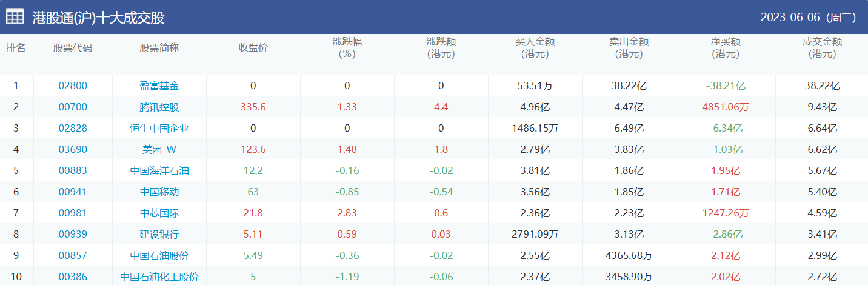The height and width of the screenshot is (285, 868).
Task: Click the 净买额 column header
Action: coord(726,48)
